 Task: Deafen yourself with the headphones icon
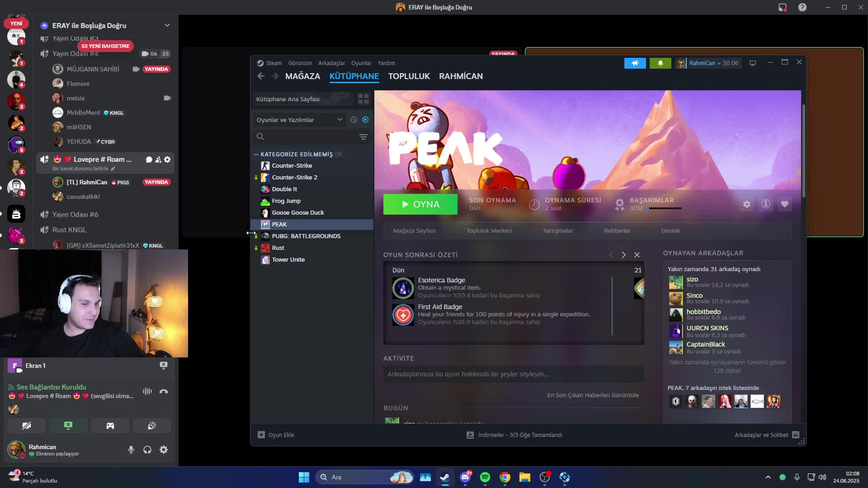[147, 450]
